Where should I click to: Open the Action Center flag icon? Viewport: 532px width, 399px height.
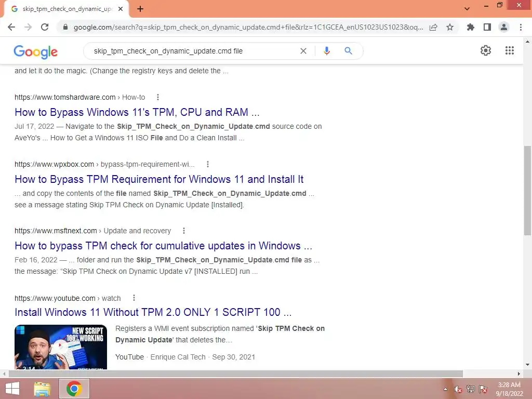pyautogui.click(x=483, y=389)
